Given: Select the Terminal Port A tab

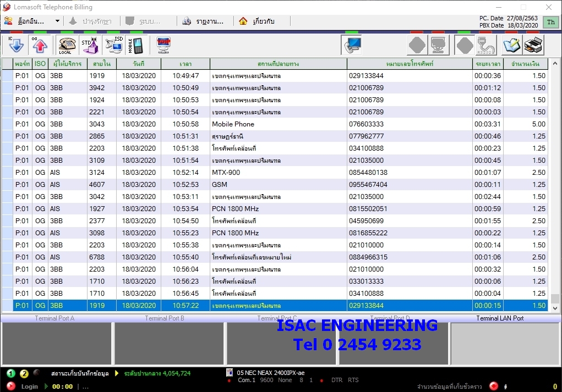Looking at the screenshot, I should click(54, 318).
